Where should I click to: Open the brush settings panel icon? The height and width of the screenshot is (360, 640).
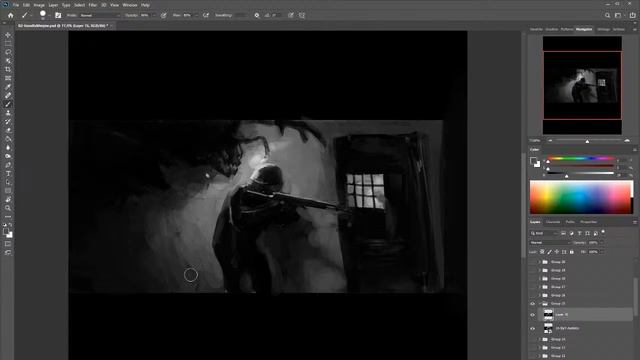pos(58,16)
